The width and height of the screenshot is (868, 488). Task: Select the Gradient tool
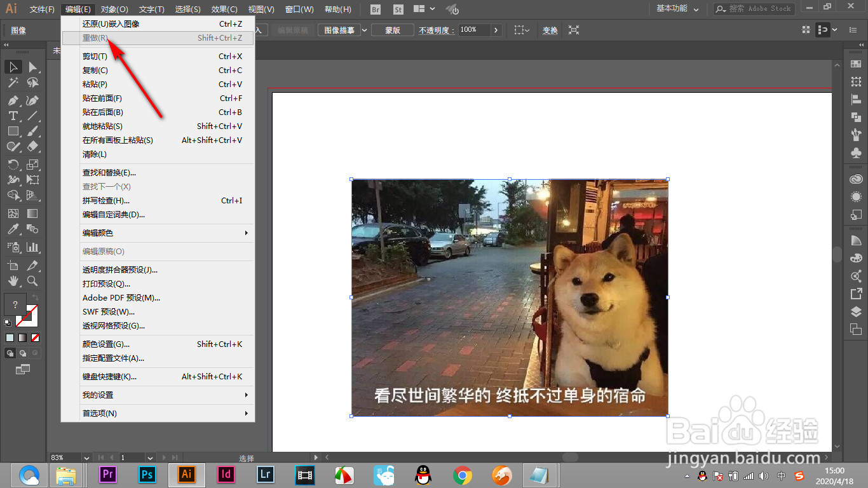coord(32,213)
